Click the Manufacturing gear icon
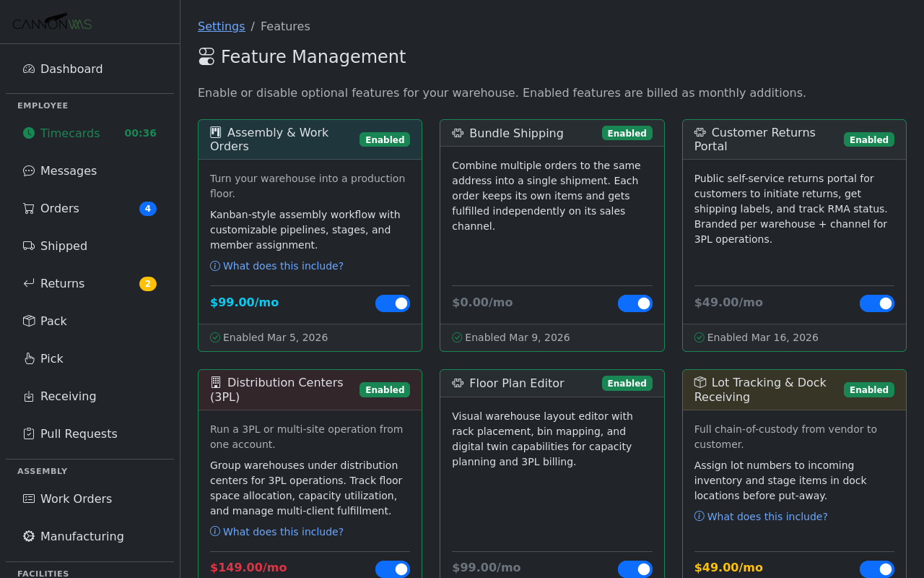The width and height of the screenshot is (924, 578). [29, 537]
